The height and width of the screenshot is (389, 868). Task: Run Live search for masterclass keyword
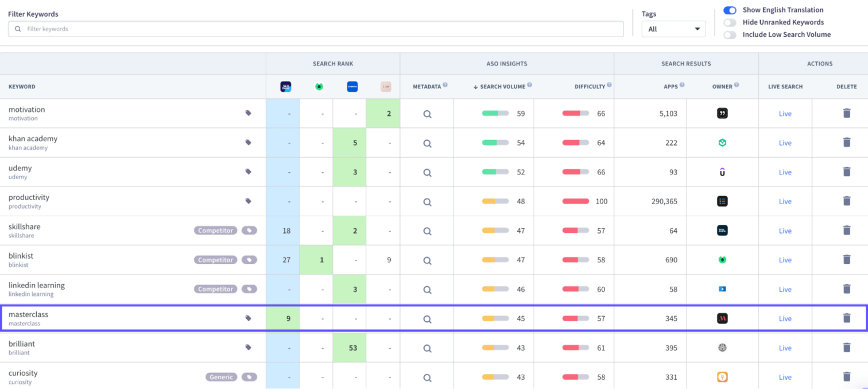[785, 318]
